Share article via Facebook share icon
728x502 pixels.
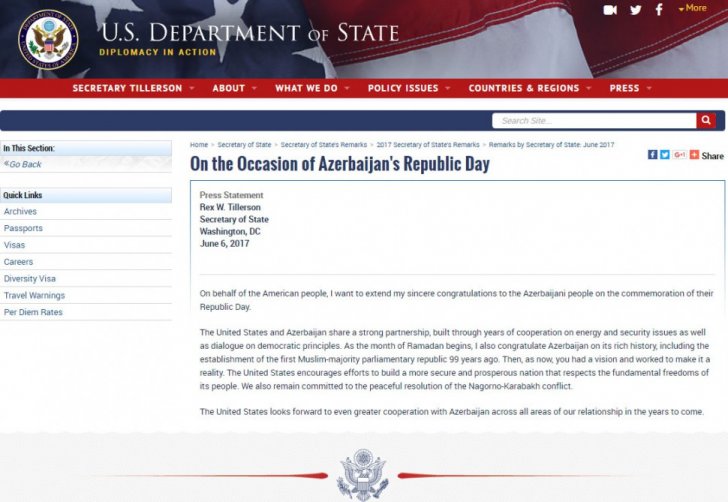(x=652, y=155)
